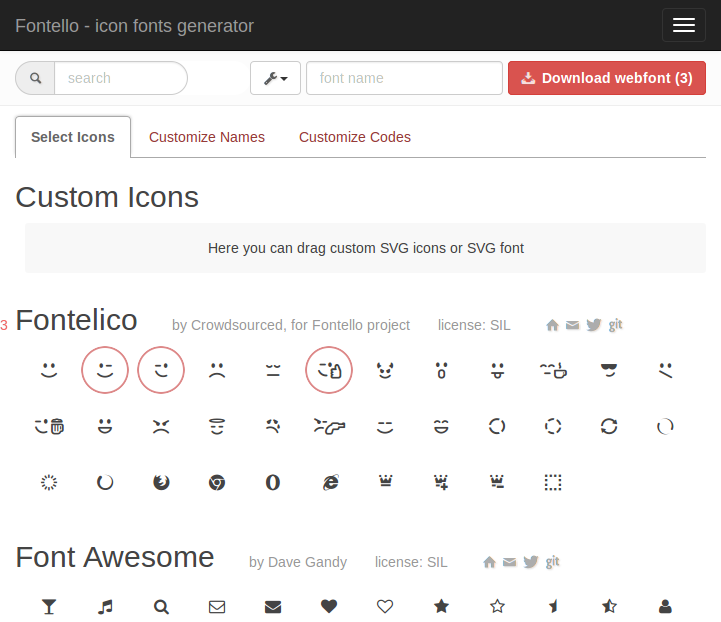
Task: Select the shooting gun face icon
Action: [329, 426]
